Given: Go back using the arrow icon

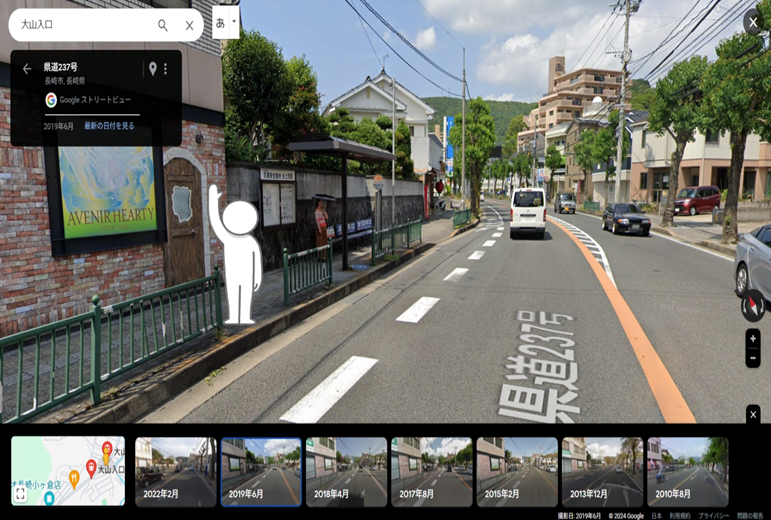Looking at the screenshot, I should coord(27,69).
